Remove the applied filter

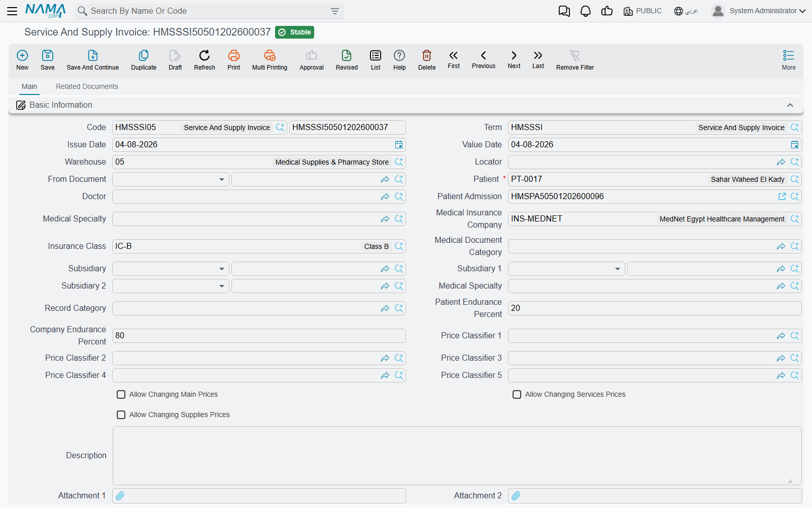(575, 59)
